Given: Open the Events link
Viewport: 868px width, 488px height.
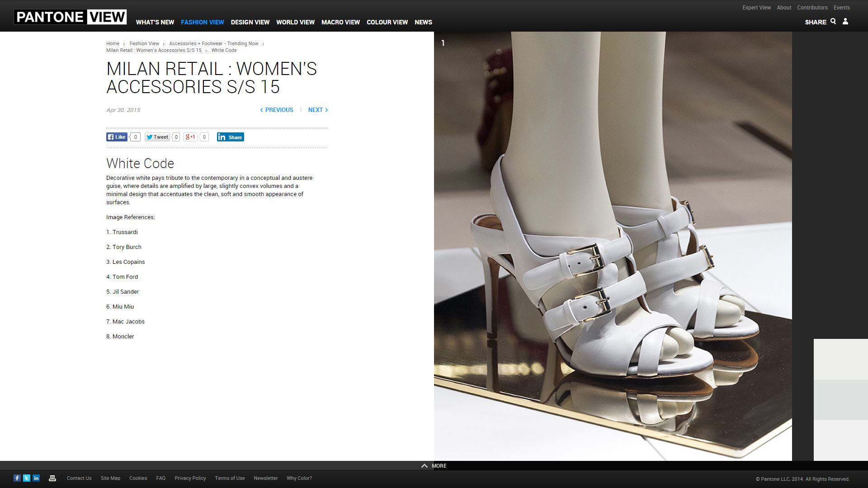Looking at the screenshot, I should click(842, 8).
